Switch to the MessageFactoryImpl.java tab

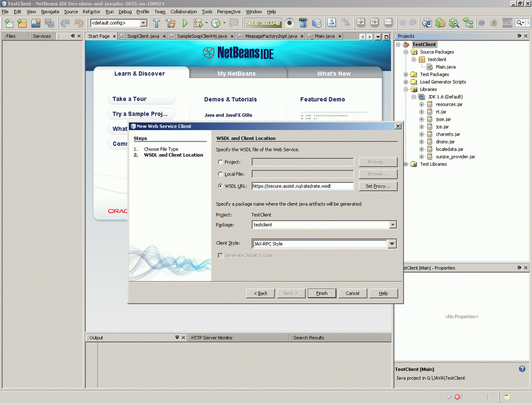(x=271, y=36)
